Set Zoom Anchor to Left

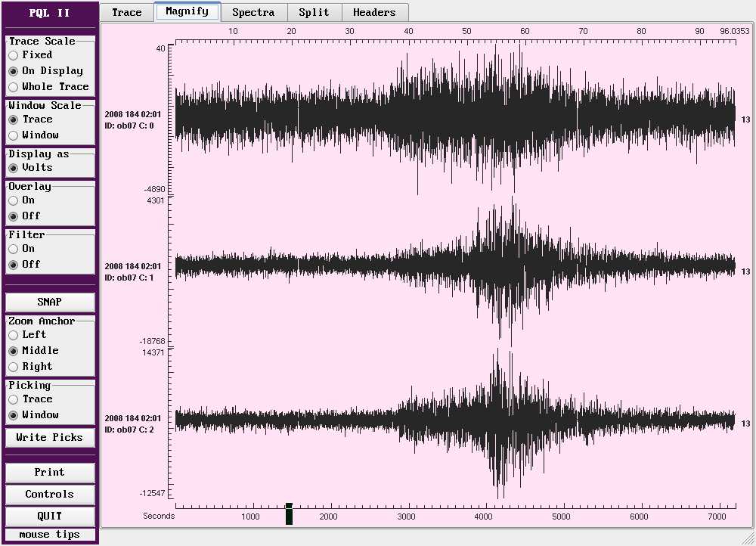coord(14,335)
